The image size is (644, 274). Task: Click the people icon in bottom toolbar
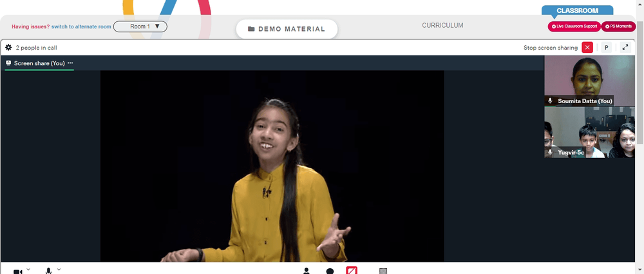point(307,271)
